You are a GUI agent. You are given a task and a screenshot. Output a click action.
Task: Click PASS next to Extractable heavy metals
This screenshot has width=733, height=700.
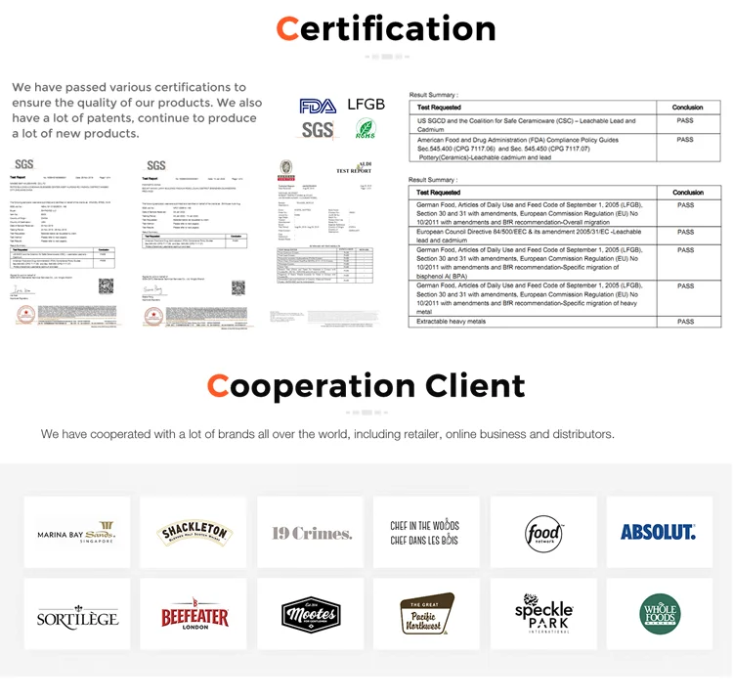click(685, 322)
